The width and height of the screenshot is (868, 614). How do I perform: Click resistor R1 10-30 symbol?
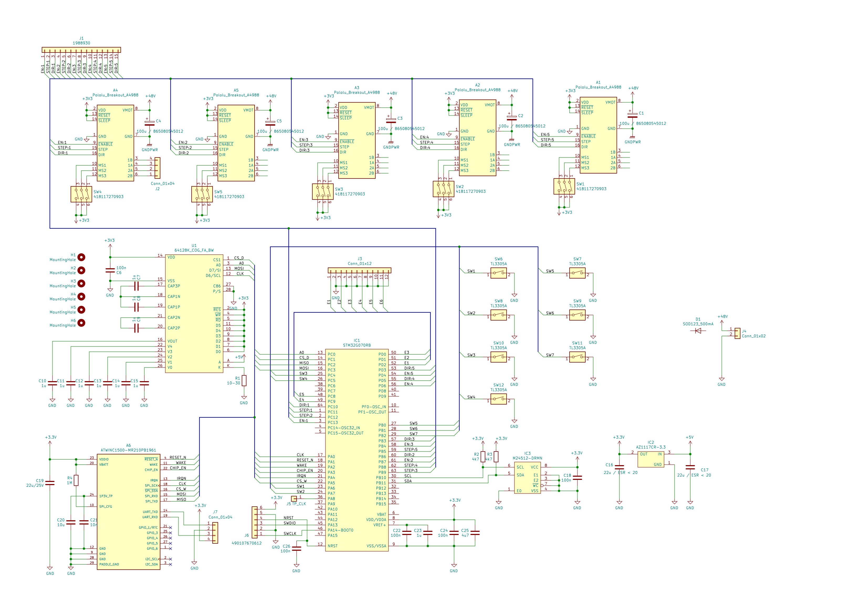(244, 380)
